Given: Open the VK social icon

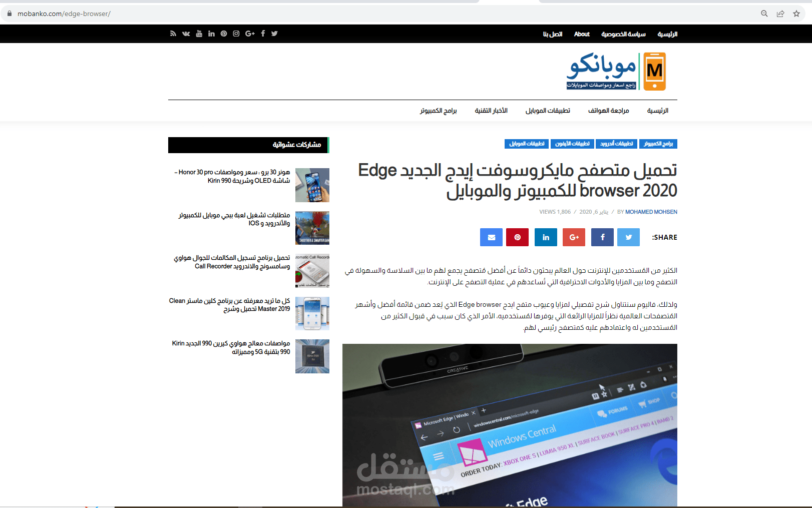Looking at the screenshot, I should pos(186,34).
